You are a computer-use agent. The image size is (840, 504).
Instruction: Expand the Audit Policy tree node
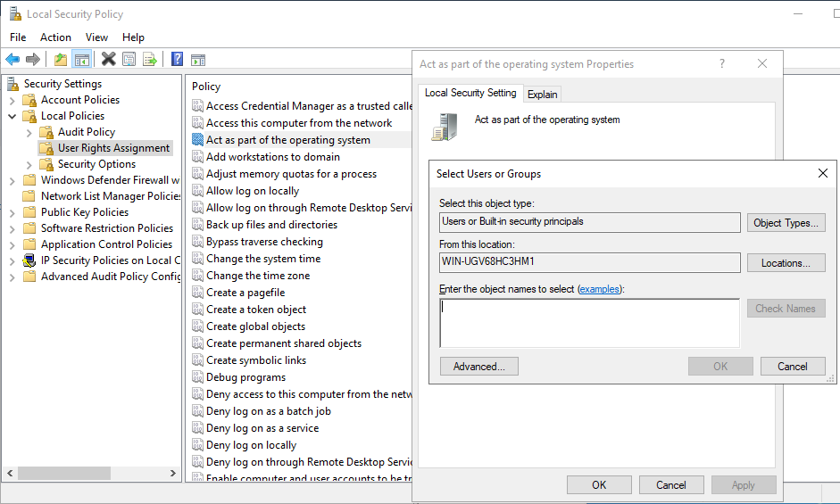29,132
